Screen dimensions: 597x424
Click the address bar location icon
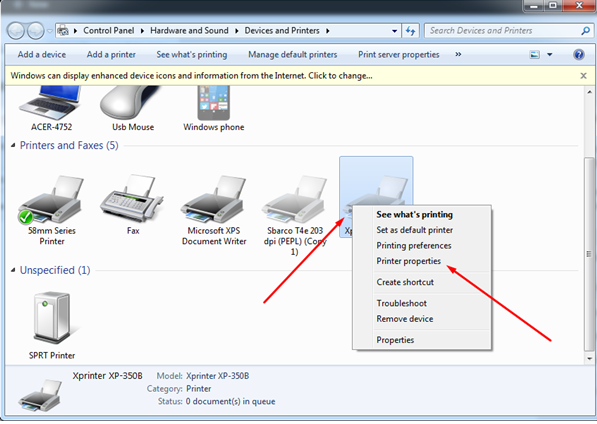click(x=63, y=31)
